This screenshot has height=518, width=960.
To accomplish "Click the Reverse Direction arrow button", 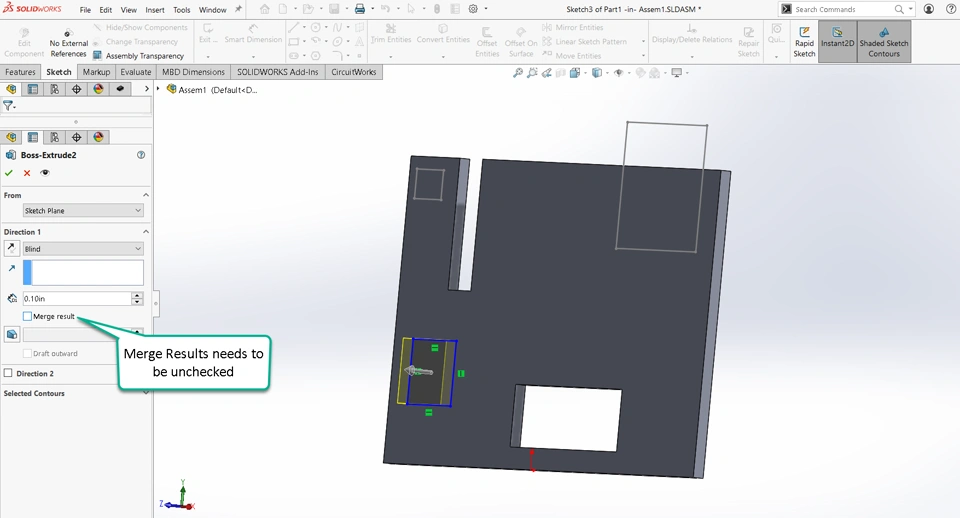I will (11, 249).
